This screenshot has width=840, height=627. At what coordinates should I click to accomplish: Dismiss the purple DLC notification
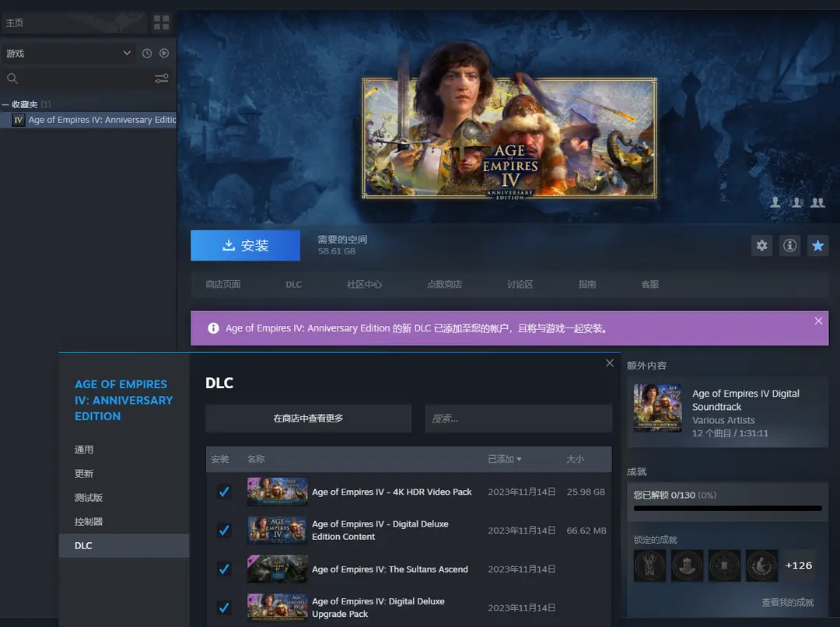818,321
